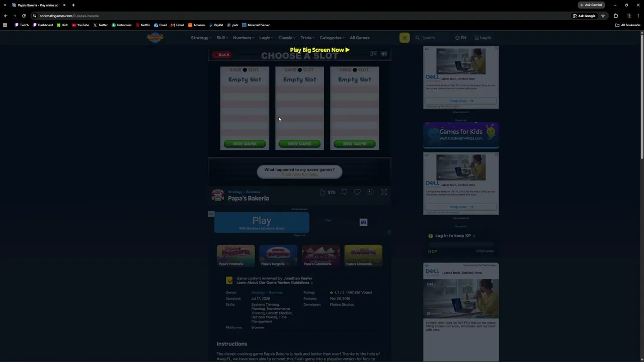Click Play Big Screen Now

click(319, 50)
